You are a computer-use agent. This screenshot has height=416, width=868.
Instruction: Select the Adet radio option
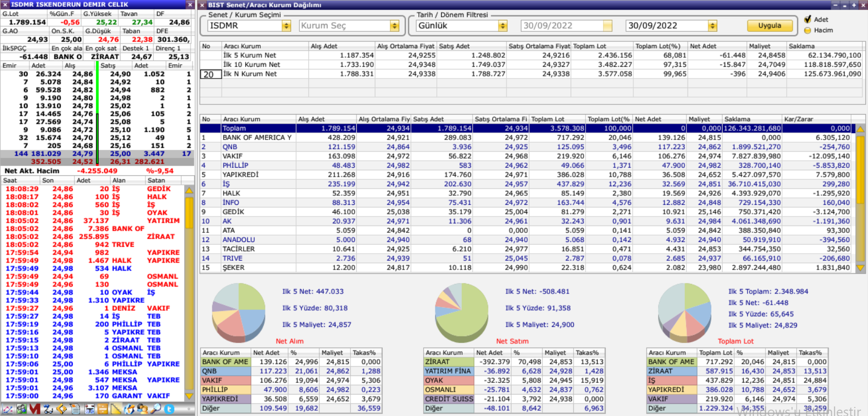tap(808, 19)
